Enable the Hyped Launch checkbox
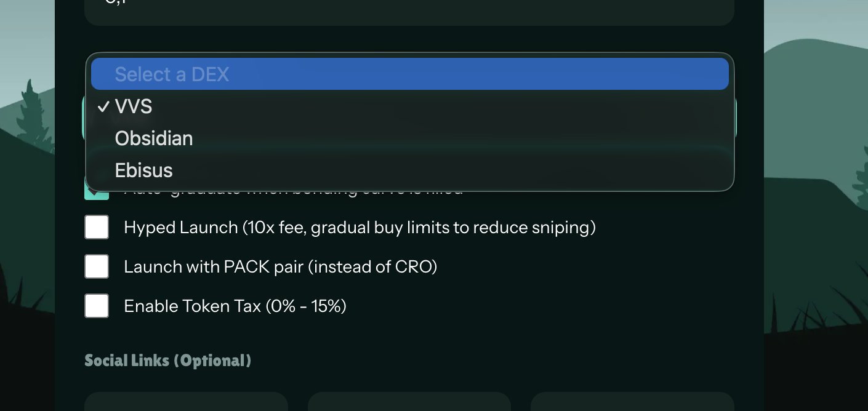 pos(97,227)
